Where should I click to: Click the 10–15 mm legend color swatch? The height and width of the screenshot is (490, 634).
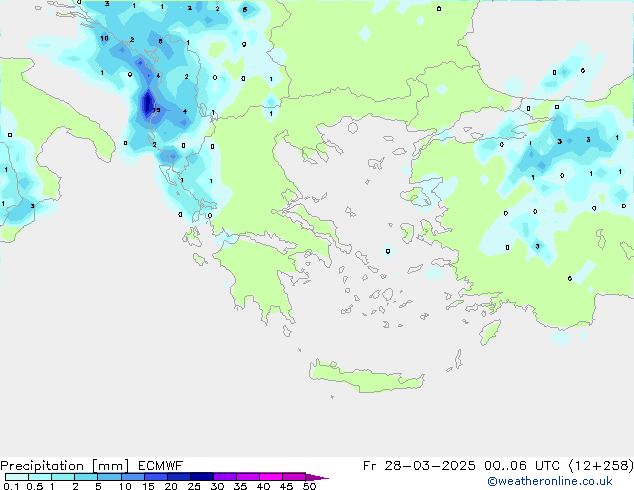(x=133, y=477)
